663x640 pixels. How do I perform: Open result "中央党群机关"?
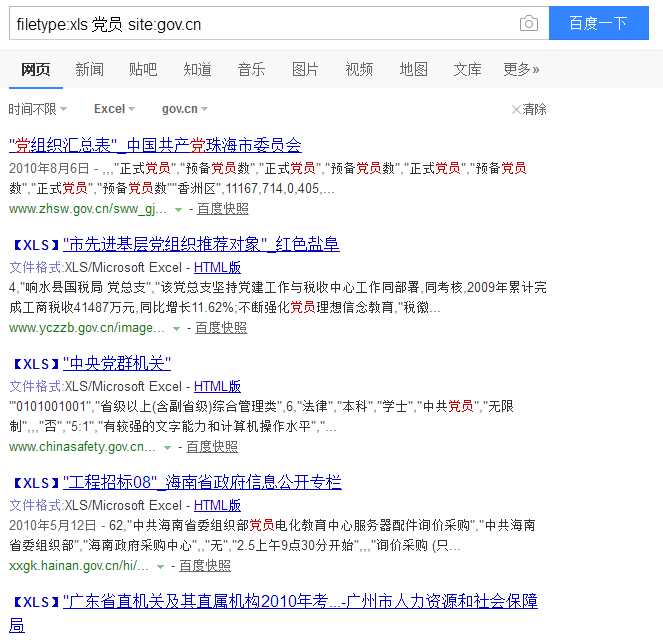tap(117, 364)
